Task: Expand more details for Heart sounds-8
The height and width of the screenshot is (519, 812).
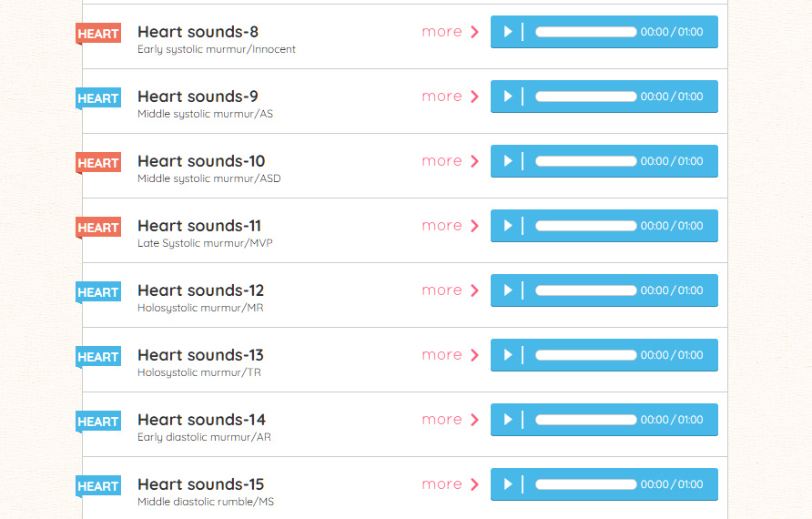Action: click(x=450, y=32)
